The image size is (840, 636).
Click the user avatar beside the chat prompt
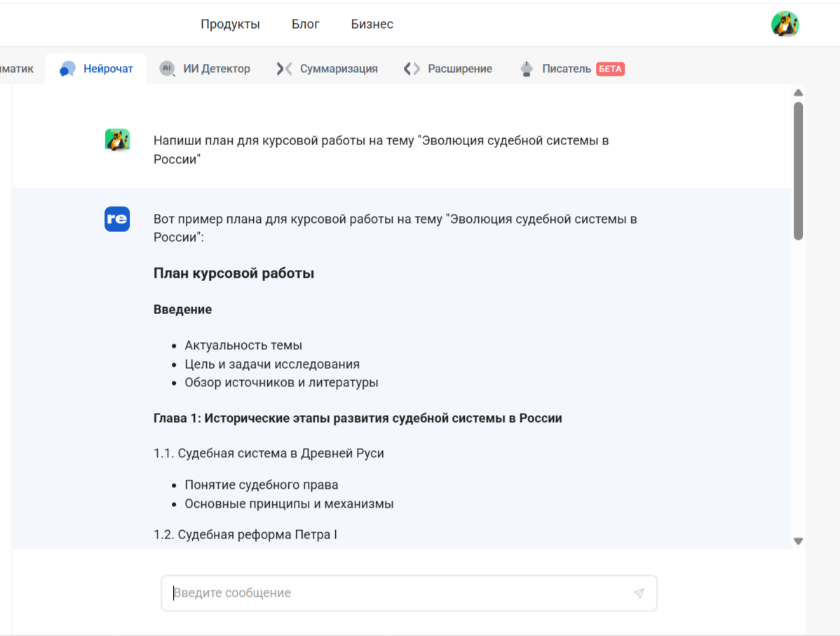(117, 140)
